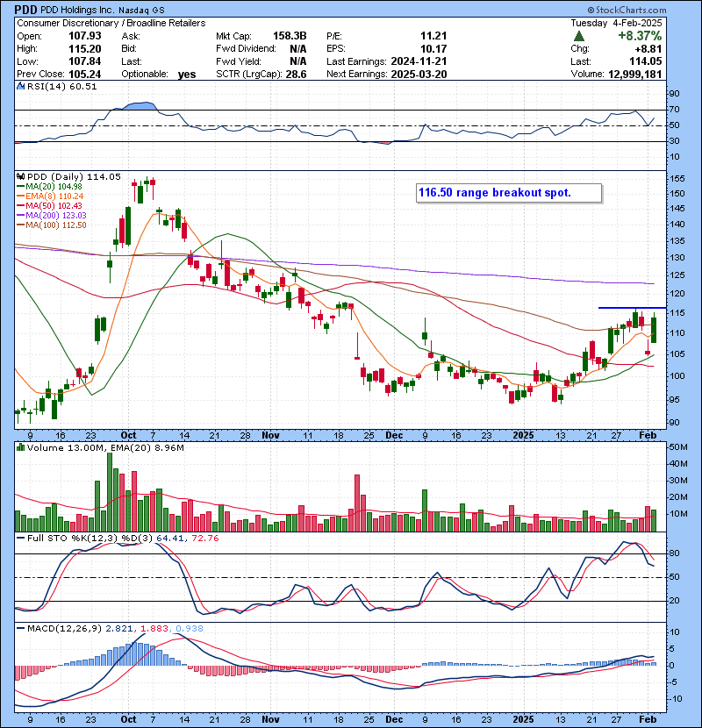Click the MACD value 2.821
This screenshot has height=728, width=702.
pyautogui.click(x=119, y=629)
